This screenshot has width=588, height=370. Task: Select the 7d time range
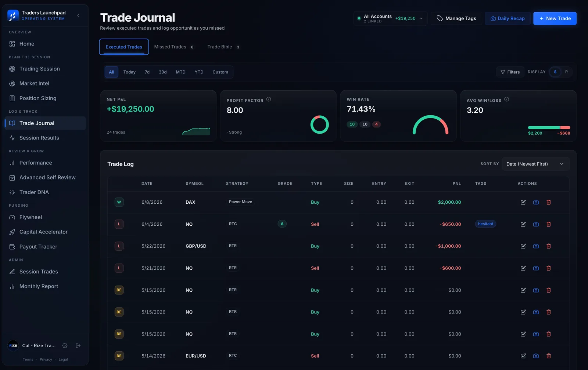[x=147, y=72]
